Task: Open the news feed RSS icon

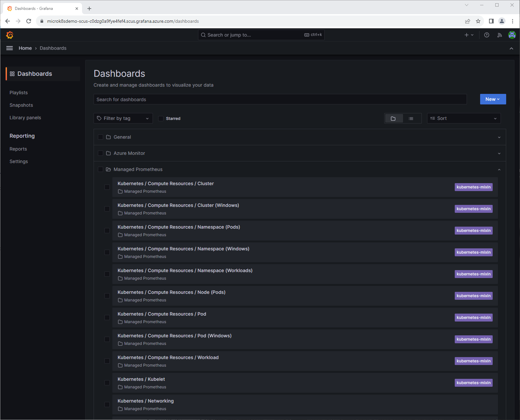Action: (x=500, y=35)
